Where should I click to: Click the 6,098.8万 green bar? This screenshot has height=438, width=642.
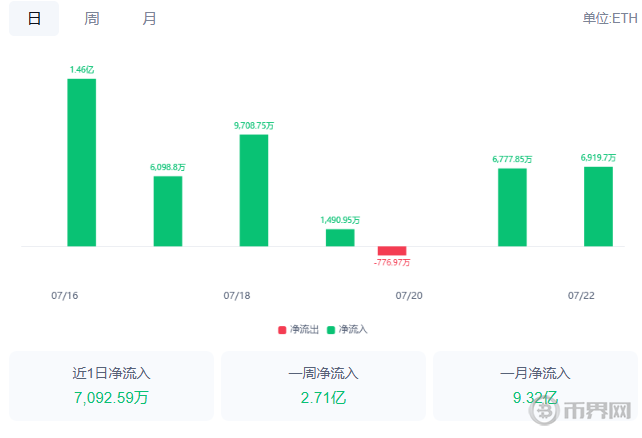[168, 211]
